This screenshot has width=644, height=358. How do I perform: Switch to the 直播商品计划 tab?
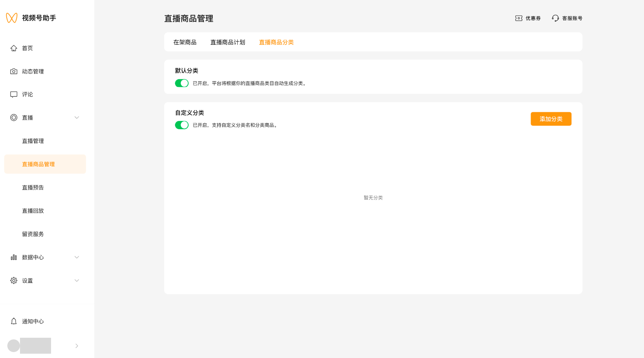tap(228, 42)
